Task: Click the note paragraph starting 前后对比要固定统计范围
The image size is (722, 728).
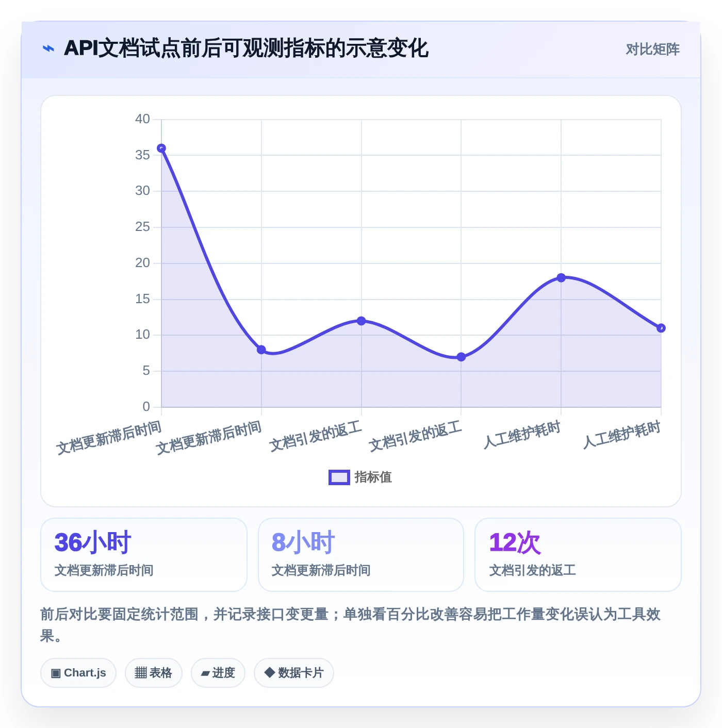Action: coord(350,625)
